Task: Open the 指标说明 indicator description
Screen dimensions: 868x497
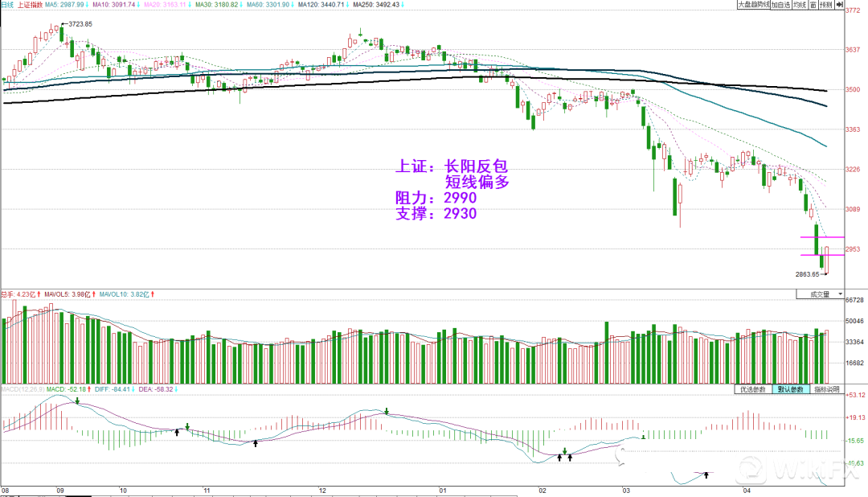Action: (824, 389)
